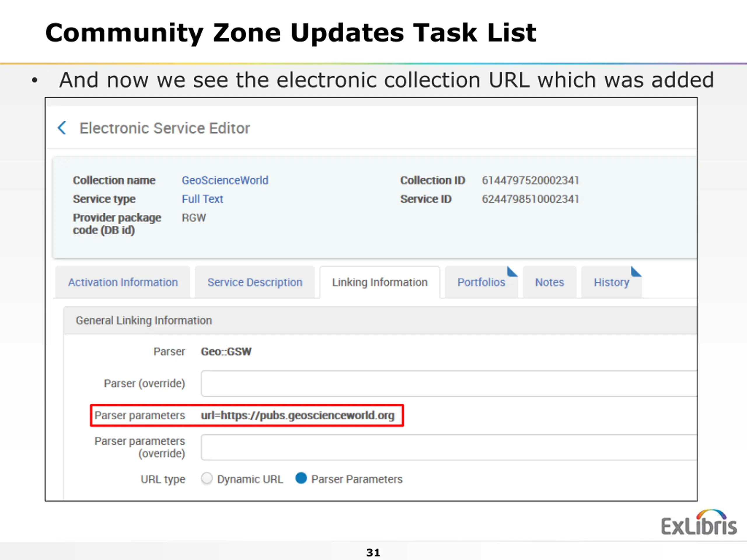
Task: Select the Linking Information tab
Action: [x=380, y=282]
